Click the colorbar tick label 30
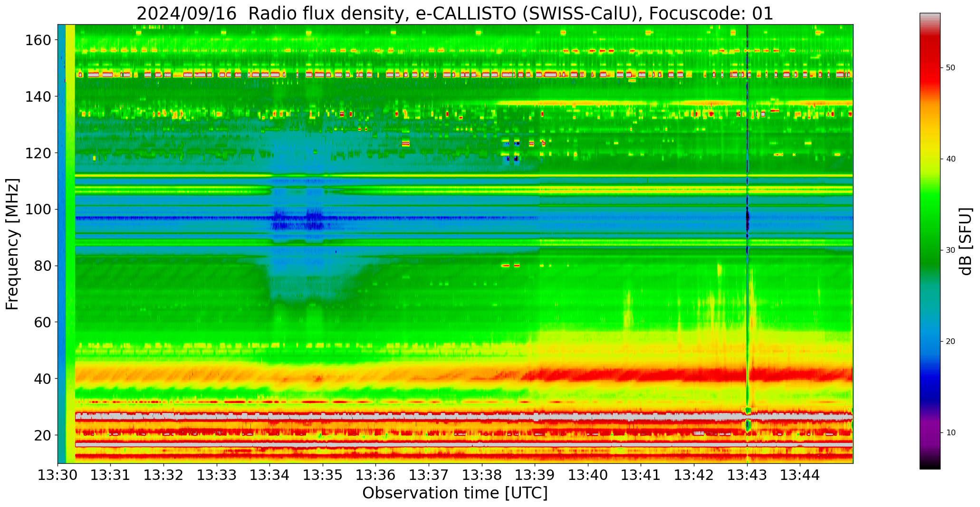980x507 pixels. click(x=951, y=250)
